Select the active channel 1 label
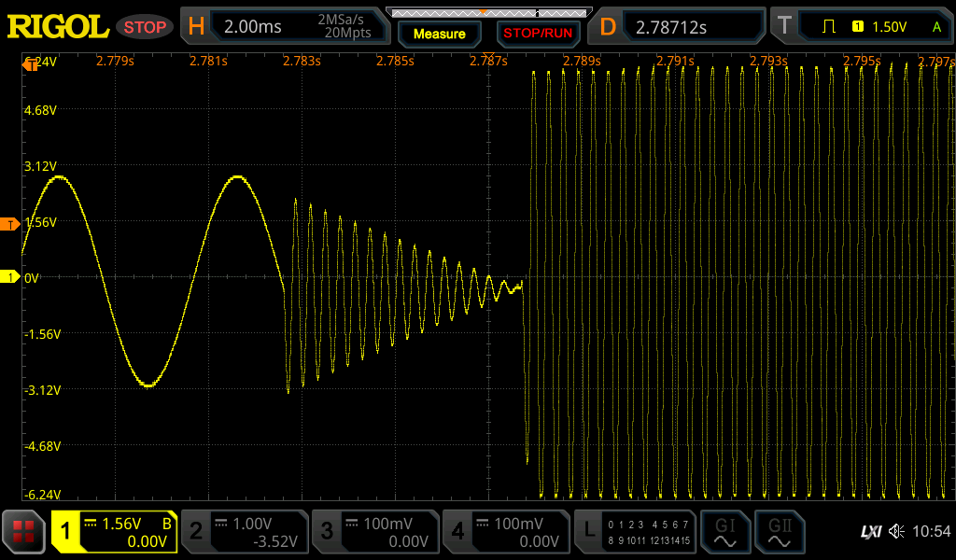This screenshot has height=560, width=956. point(65,532)
